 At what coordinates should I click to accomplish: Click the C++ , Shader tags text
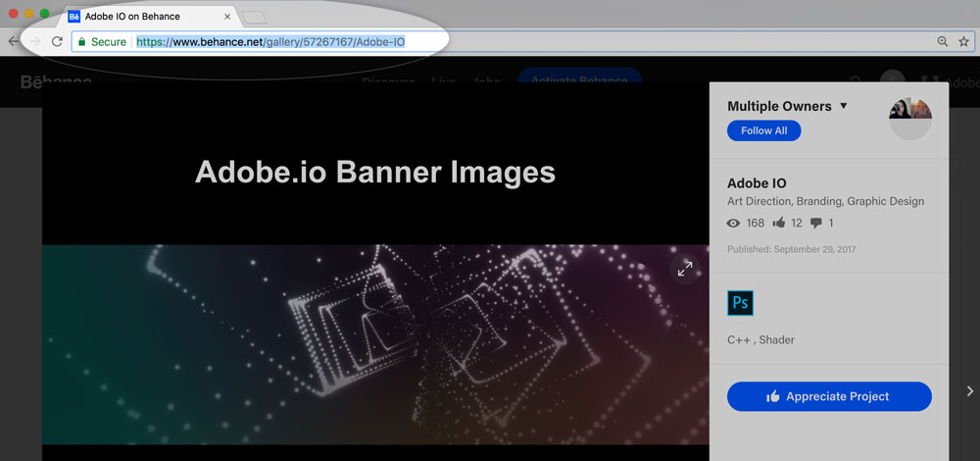760,340
